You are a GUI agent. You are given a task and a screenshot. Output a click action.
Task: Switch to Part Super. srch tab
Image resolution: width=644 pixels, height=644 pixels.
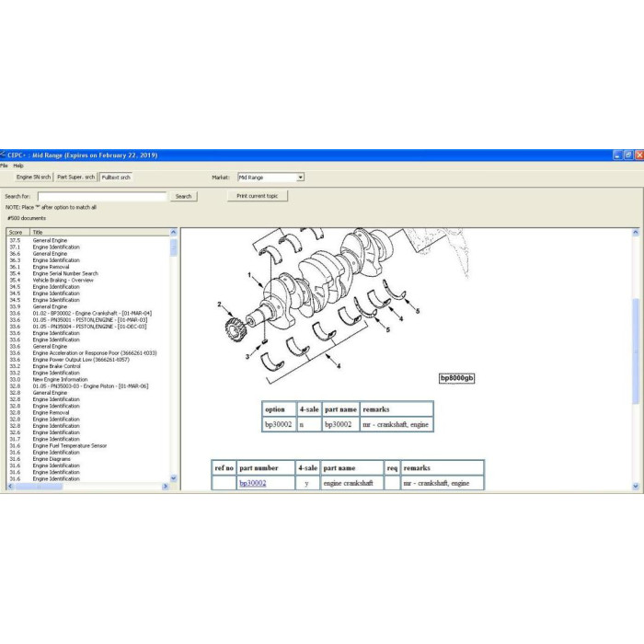[x=76, y=177]
